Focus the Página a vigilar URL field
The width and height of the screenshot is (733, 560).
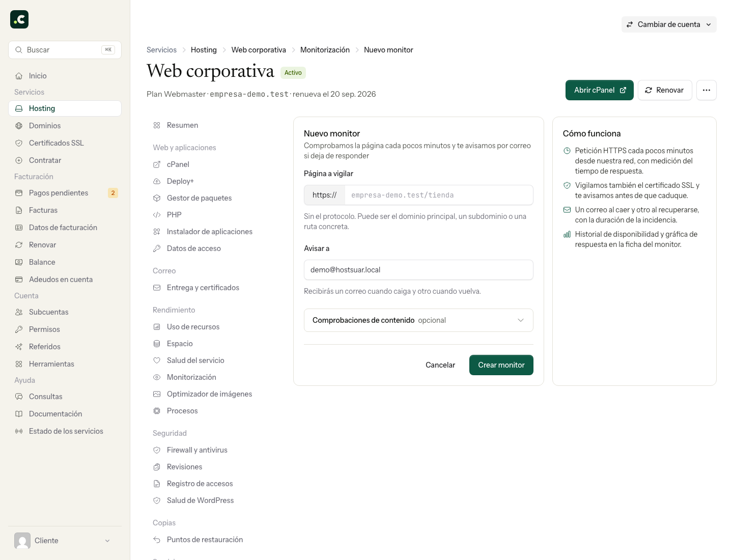point(439,195)
